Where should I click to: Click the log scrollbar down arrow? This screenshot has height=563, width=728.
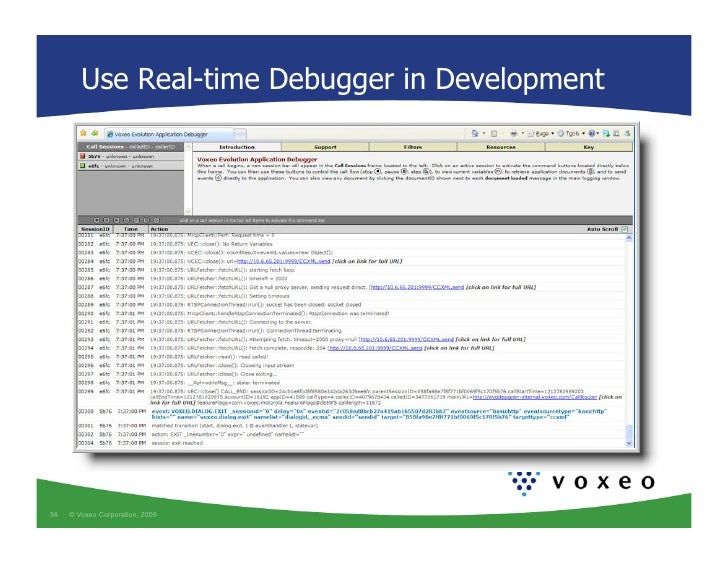coord(629,443)
